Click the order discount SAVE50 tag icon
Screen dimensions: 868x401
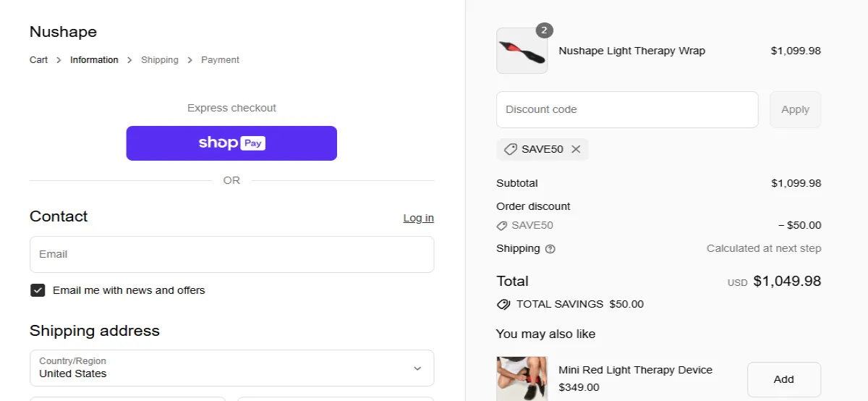pyautogui.click(x=502, y=226)
